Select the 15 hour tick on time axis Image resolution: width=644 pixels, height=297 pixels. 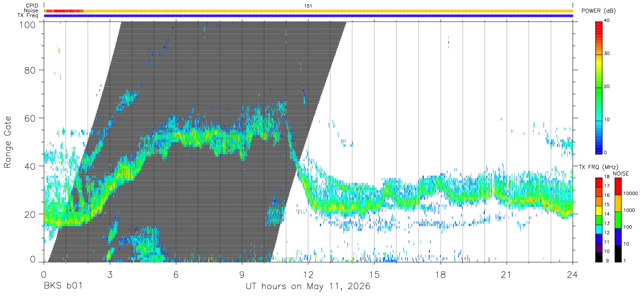(374, 274)
